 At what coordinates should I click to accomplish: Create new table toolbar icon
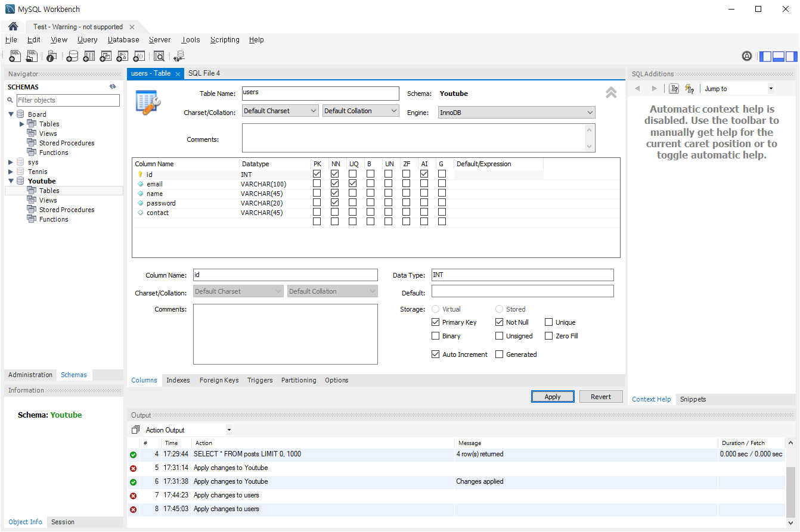point(89,56)
